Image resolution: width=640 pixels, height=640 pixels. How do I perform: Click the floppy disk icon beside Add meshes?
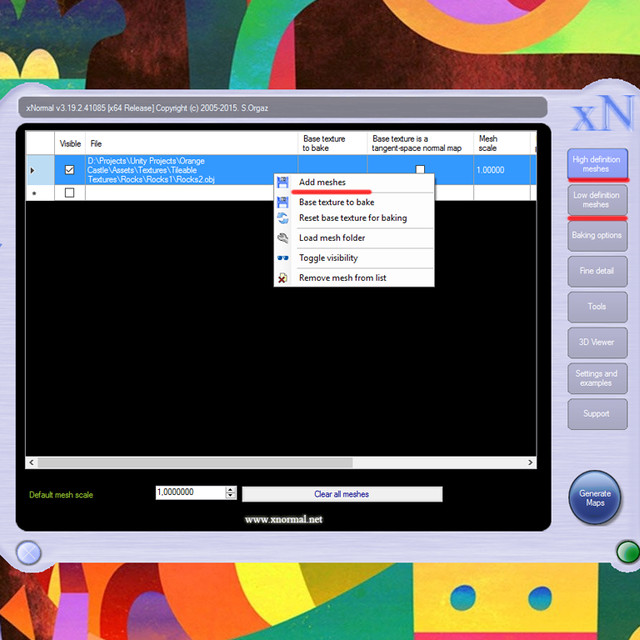[x=282, y=182]
